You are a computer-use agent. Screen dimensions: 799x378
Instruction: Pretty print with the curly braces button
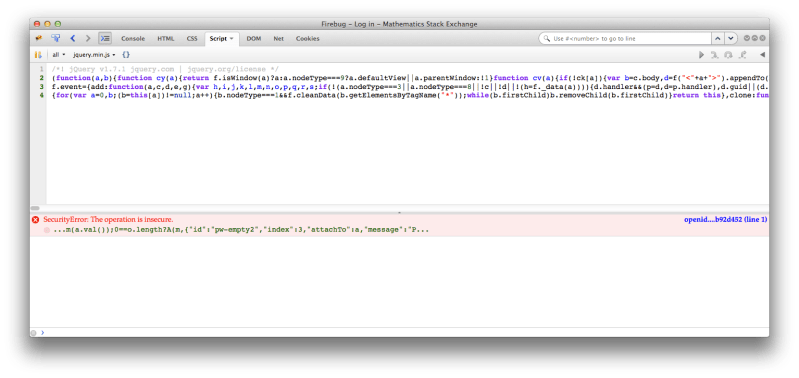[x=126, y=55]
